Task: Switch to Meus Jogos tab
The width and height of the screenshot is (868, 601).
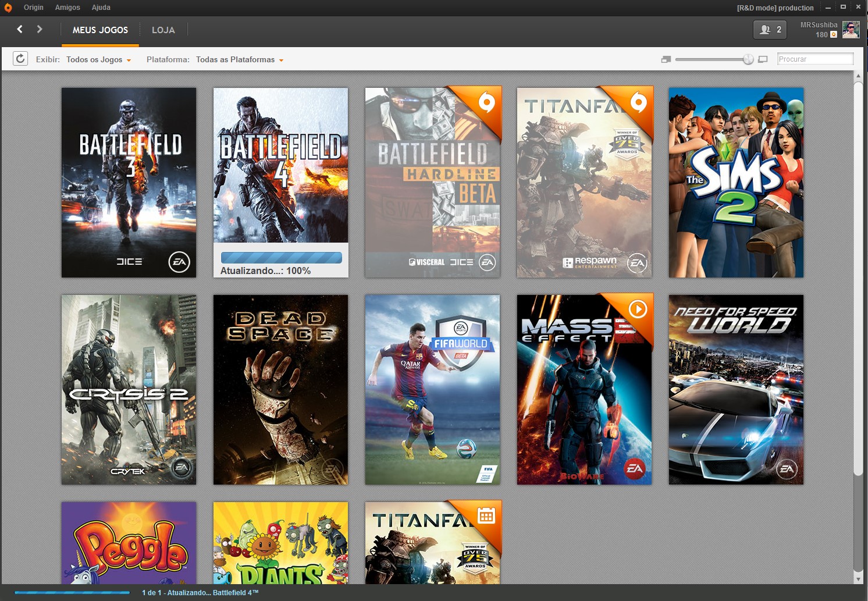Action: pos(100,30)
